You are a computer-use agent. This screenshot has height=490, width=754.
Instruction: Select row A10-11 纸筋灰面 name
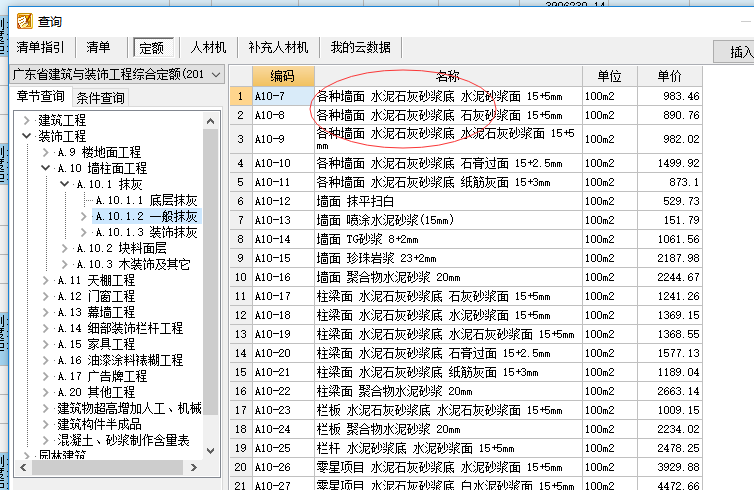coord(448,182)
